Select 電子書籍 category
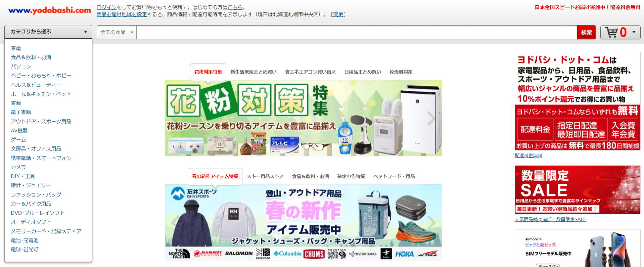This screenshot has height=267, width=644. point(21,112)
